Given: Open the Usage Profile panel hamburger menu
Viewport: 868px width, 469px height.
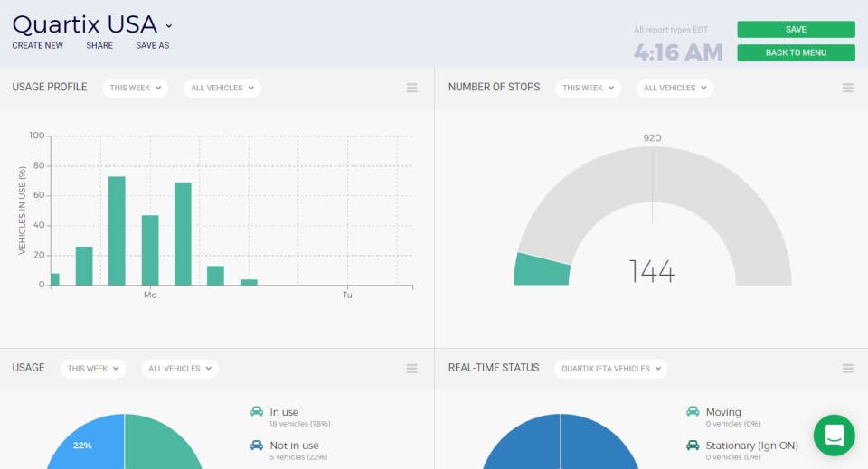Looking at the screenshot, I should tap(411, 88).
